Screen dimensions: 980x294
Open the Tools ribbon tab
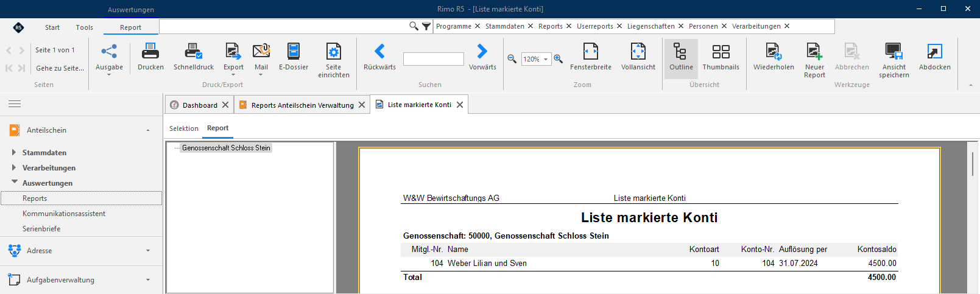pos(85,27)
